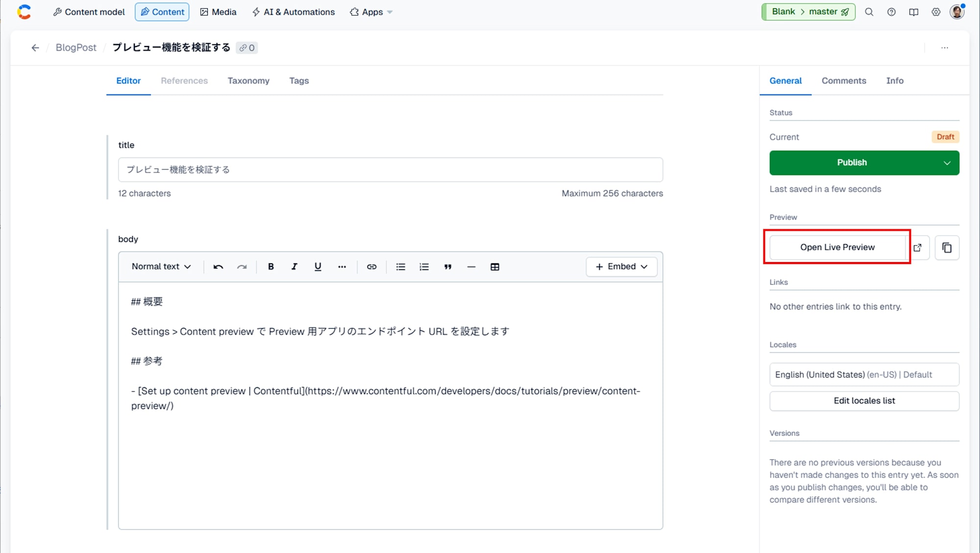Click Edit locales list button

pos(864,401)
